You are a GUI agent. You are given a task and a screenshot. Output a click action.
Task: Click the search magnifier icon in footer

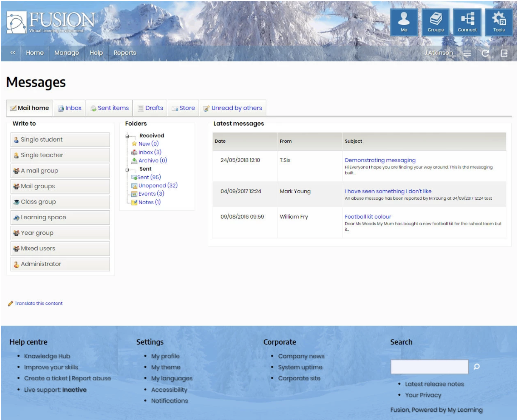pyautogui.click(x=477, y=367)
